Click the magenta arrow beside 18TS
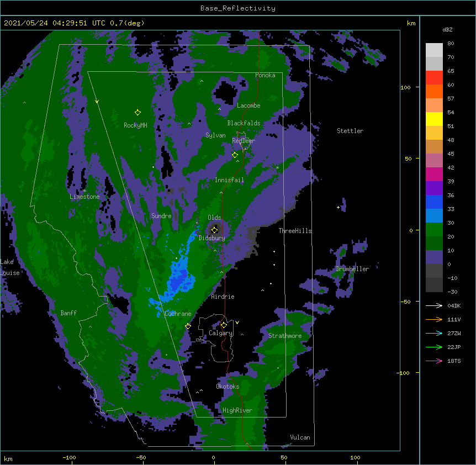The image size is (476, 465). [x=434, y=361]
